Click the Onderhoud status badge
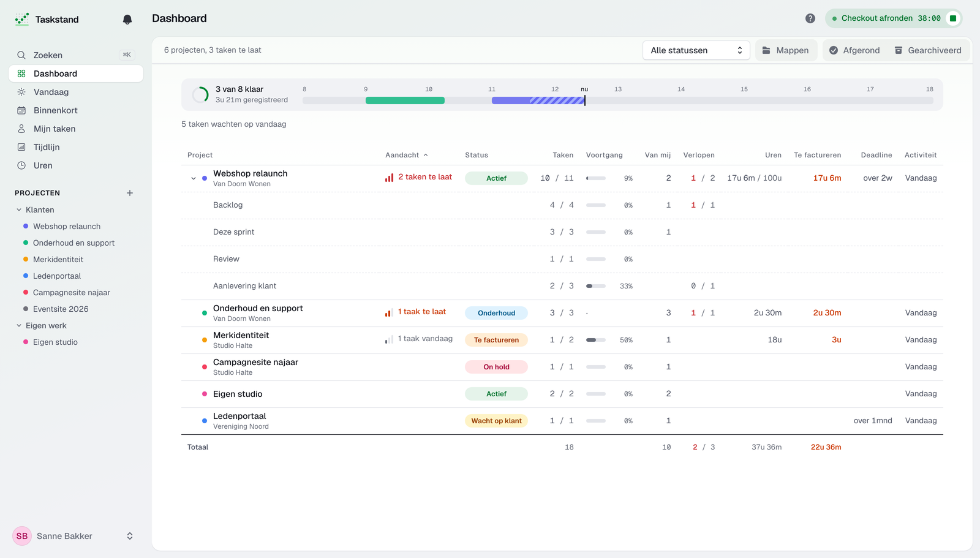Viewport: 980px width, 558px height. (x=496, y=313)
